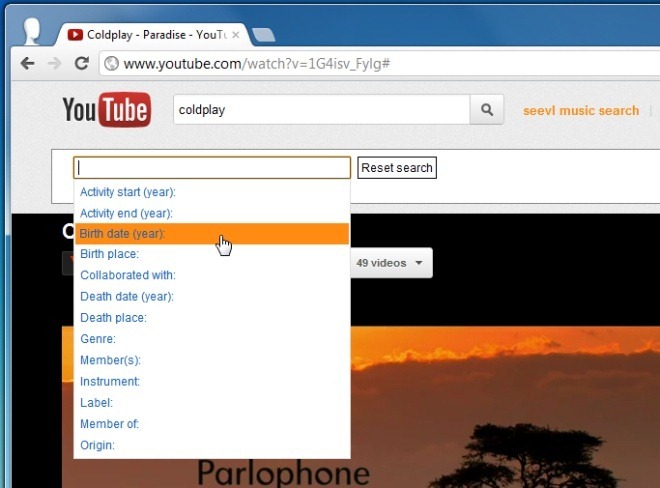Viewport: 660px width, 488px height.
Task: Click the URL address bar
Action: (x=379, y=64)
